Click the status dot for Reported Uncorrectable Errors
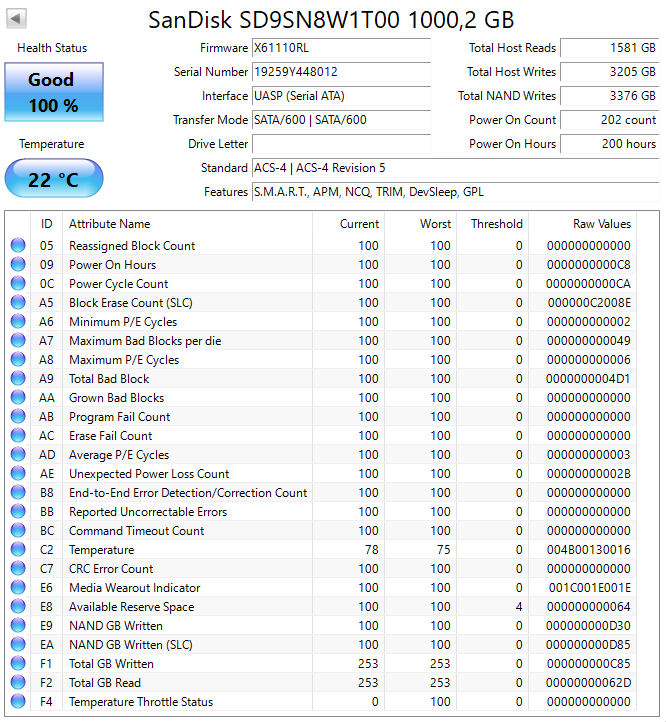Screen dimensions: 666x722 [x=18, y=511]
